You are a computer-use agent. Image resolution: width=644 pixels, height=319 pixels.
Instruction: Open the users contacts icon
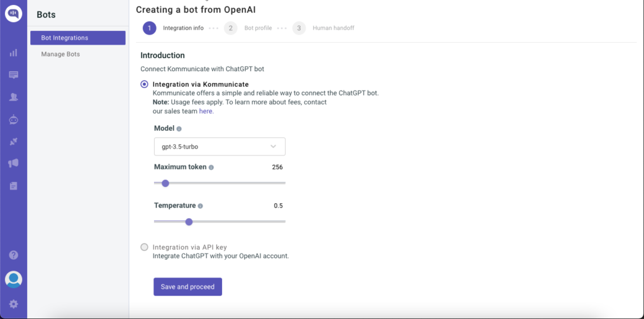pyautogui.click(x=14, y=97)
